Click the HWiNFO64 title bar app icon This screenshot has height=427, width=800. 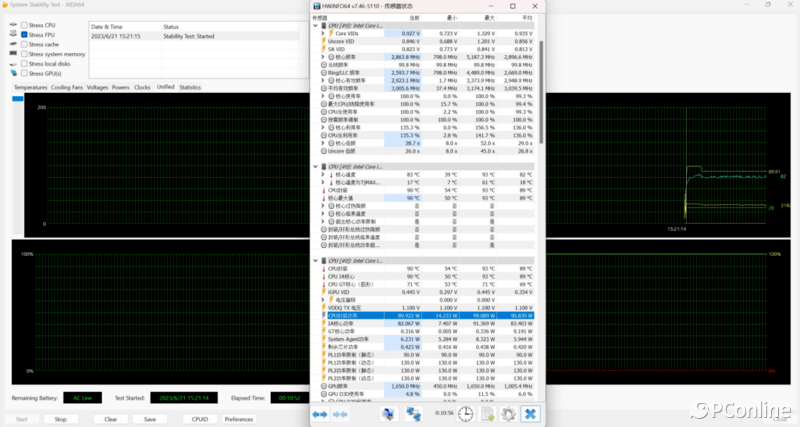coord(317,6)
